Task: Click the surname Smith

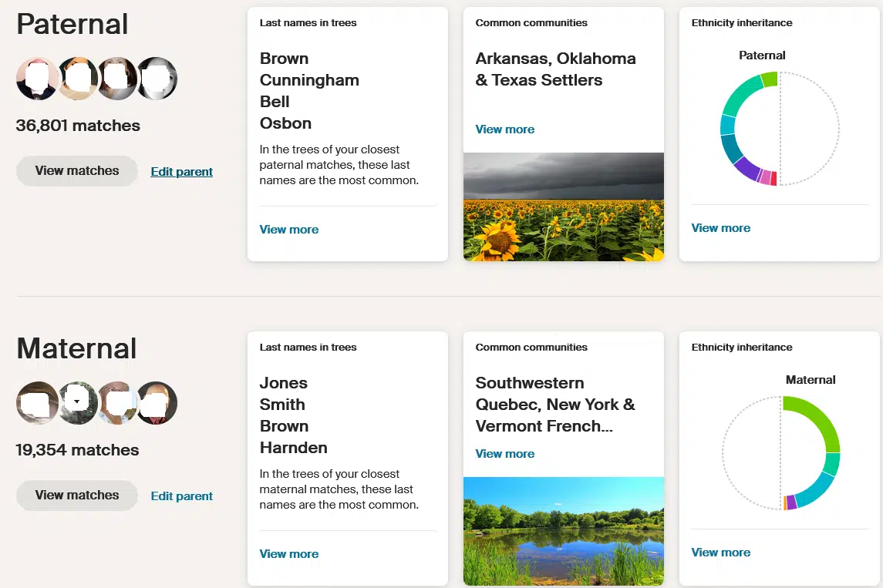Action: 282,405
